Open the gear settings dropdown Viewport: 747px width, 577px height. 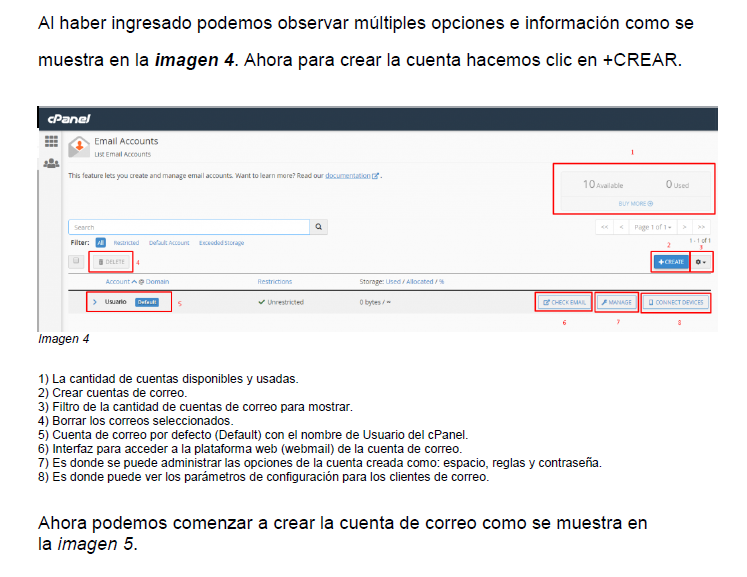(703, 262)
